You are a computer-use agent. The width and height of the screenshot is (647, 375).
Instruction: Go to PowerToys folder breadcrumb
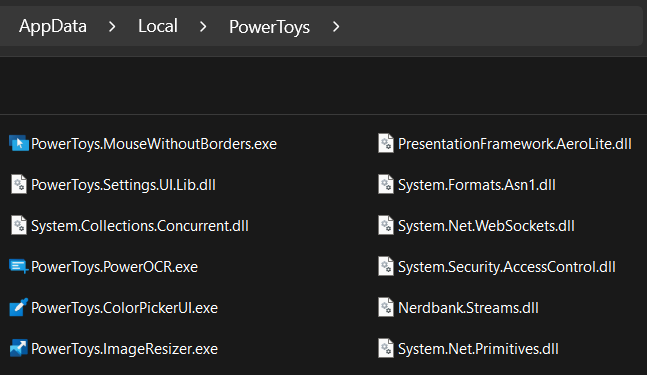269,27
